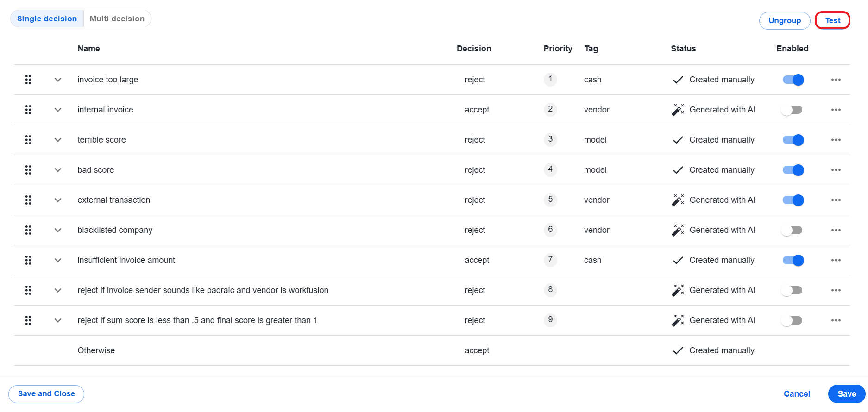This screenshot has height=412, width=868.
Task: Grab drag handle for insufficient invoice amount rule
Action: (x=28, y=260)
